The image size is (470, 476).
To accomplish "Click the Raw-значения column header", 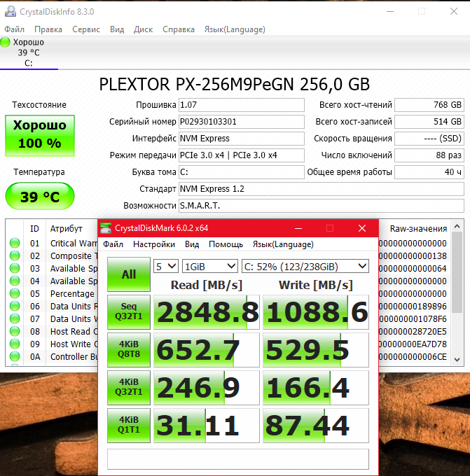I will pyautogui.click(x=418, y=229).
